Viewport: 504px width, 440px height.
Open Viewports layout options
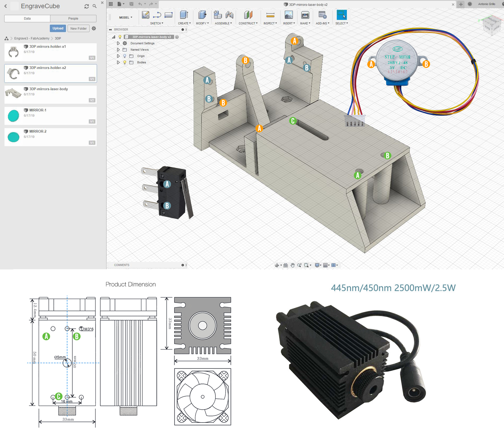[x=334, y=265]
